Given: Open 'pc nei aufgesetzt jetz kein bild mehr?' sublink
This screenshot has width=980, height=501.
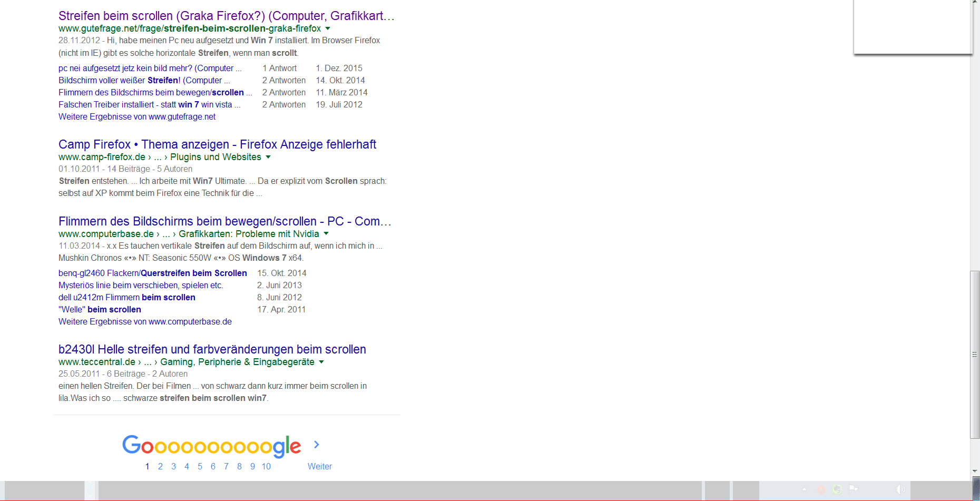Looking at the screenshot, I should click(150, 68).
